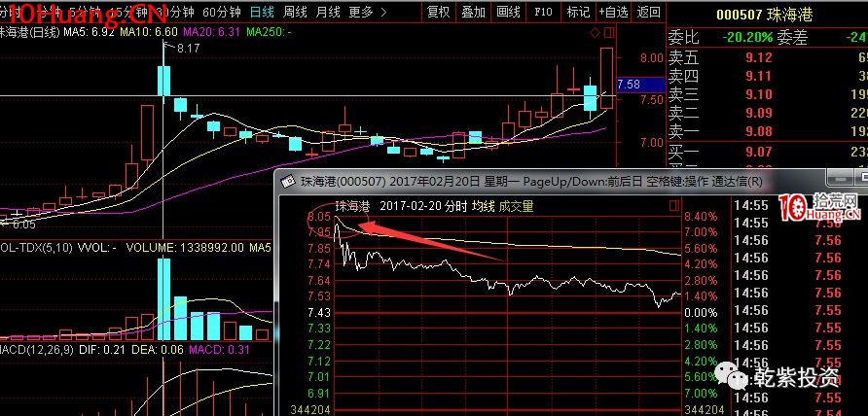This screenshot has height=416, width=868.
Task: Click the 8.40% percent axis label
Action: pyautogui.click(x=701, y=217)
